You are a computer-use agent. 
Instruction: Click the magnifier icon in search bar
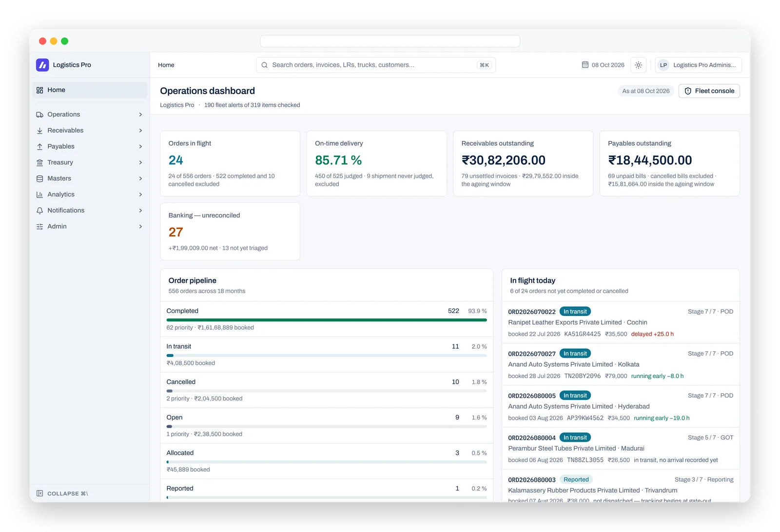pyautogui.click(x=264, y=65)
